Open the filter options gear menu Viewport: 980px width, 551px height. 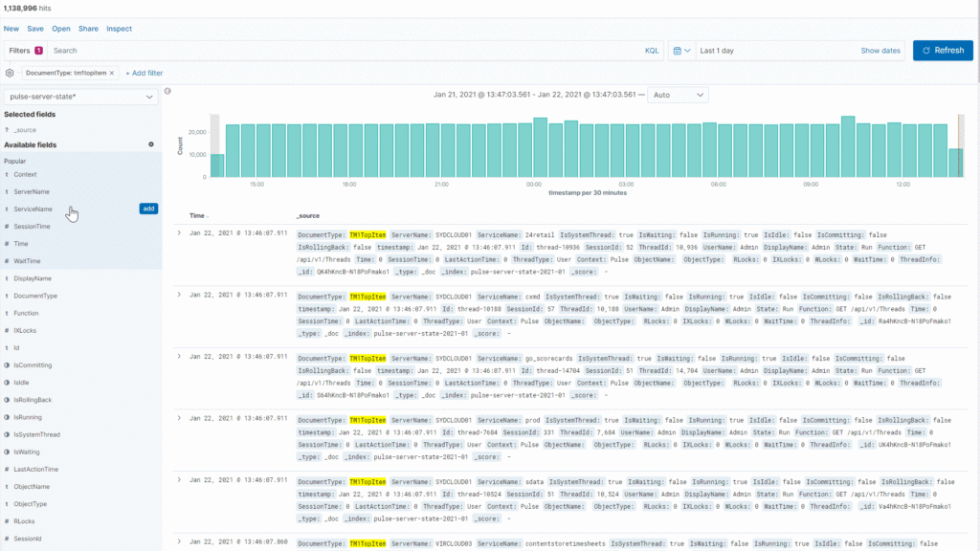[10, 73]
